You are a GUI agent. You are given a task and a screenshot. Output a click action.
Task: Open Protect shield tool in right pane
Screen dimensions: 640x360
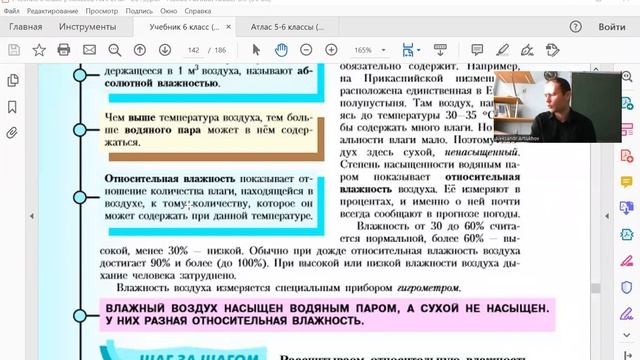(x=627, y=287)
